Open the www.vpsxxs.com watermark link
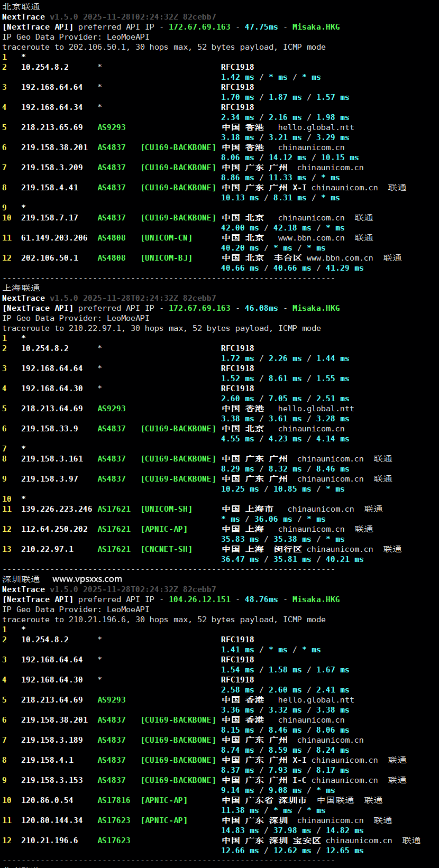Viewport: 439px width, 868px height. [x=87, y=579]
